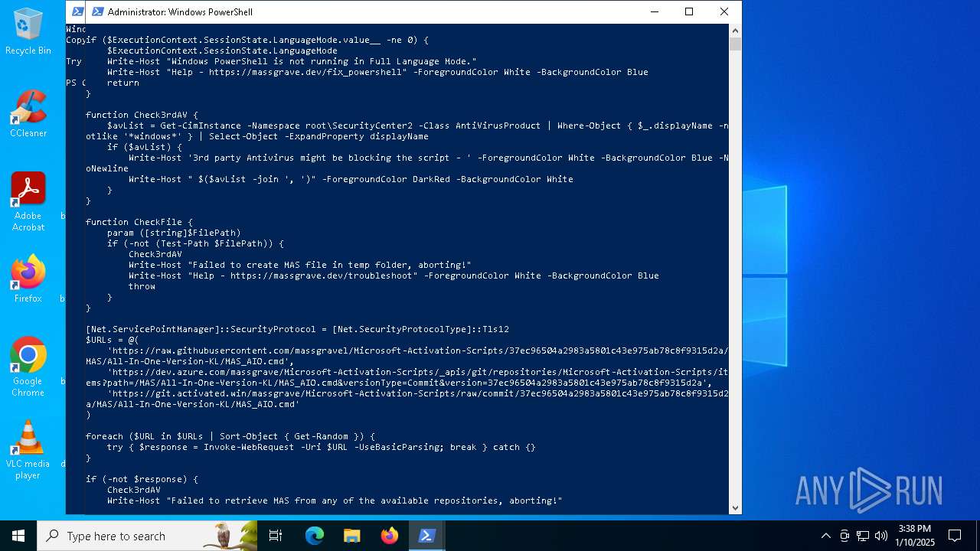Click the taskbar search box
The width and height of the screenshot is (980, 551).
pos(147,536)
